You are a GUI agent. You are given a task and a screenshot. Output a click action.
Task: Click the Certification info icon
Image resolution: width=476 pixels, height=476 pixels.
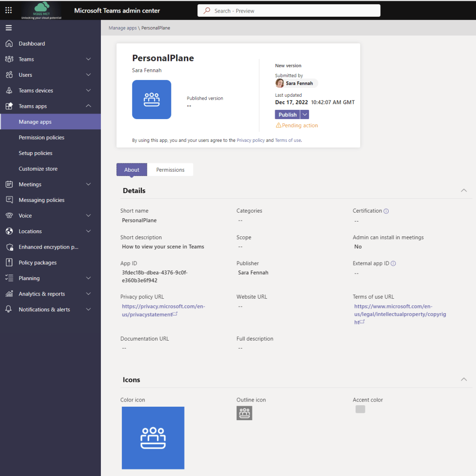(x=386, y=211)
